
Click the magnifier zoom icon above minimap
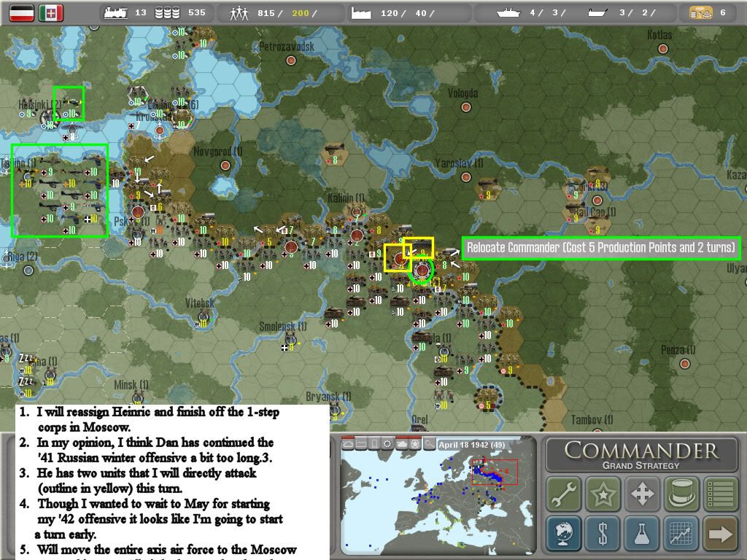tap(430, 444)
